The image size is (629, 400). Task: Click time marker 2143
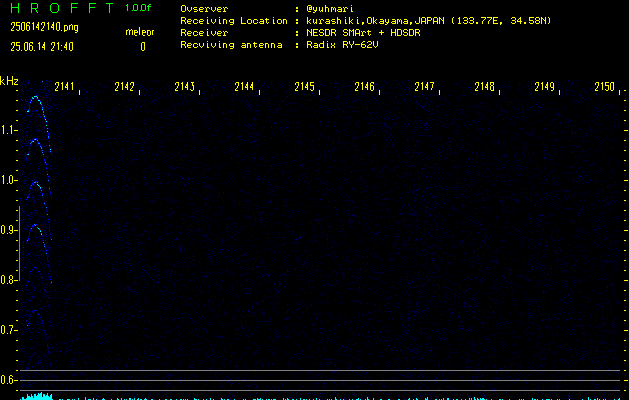185,87
